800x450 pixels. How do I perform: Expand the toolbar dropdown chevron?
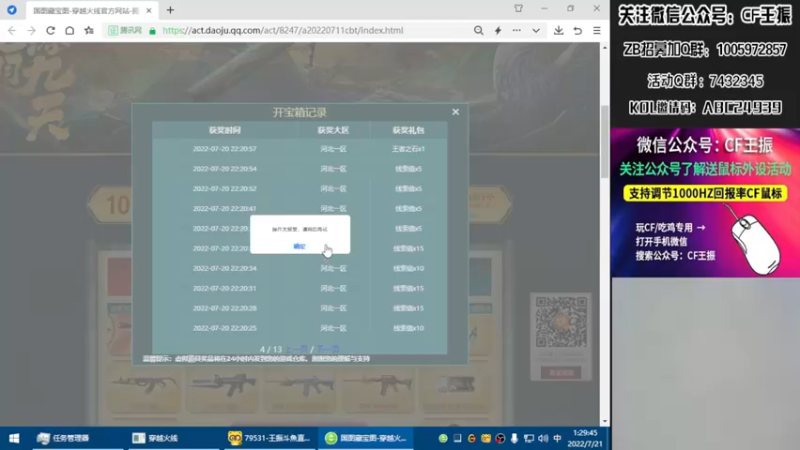click(x=536, y=31)
